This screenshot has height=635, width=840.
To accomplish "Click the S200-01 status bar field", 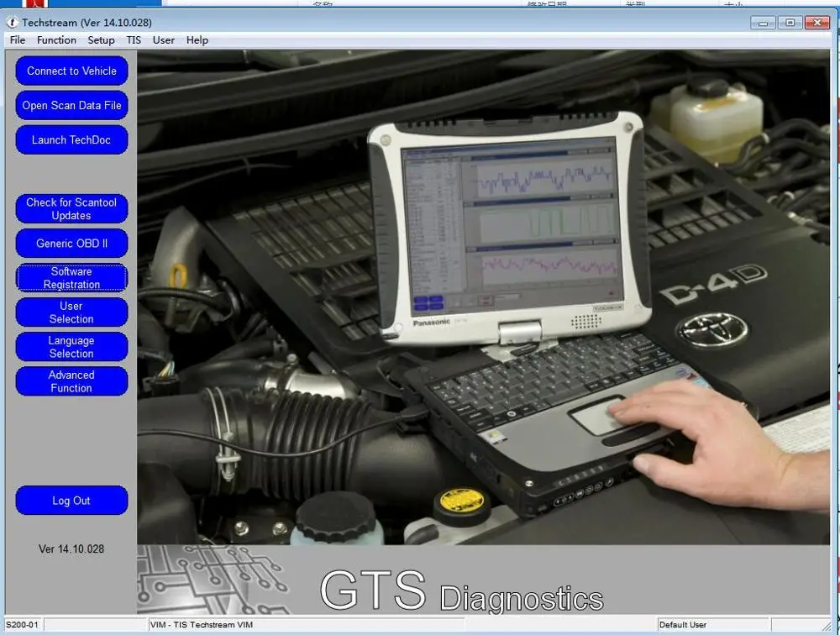I will pos(24,624).
